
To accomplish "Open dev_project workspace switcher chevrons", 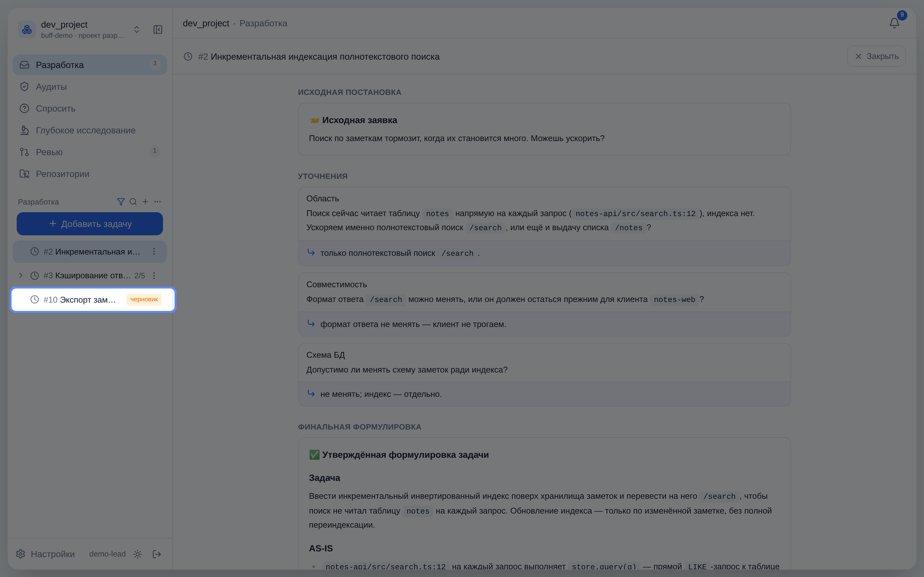I will [x=137, y=29].
